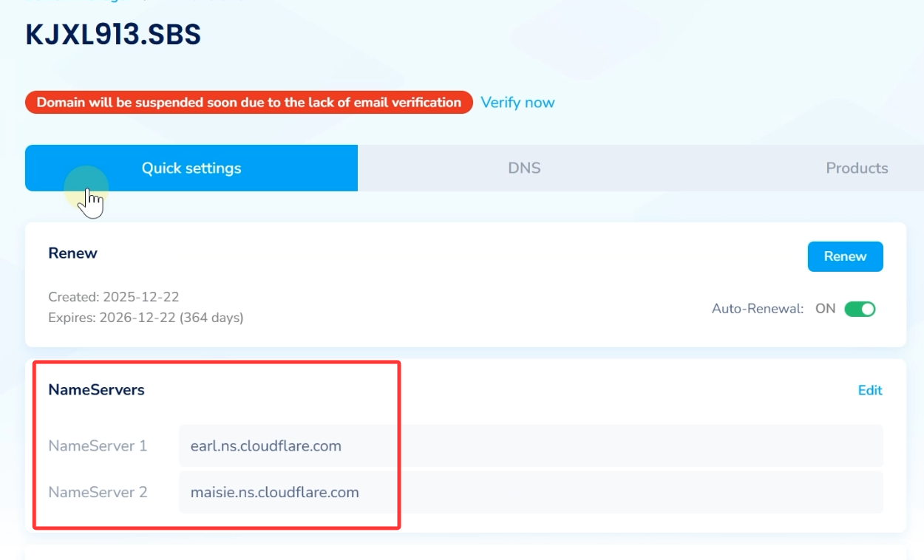Select the NameServer 1 field earl.ns.cloudflare.com
The height and width of the screenshot is (560, 924).
(x=530, y=446)
